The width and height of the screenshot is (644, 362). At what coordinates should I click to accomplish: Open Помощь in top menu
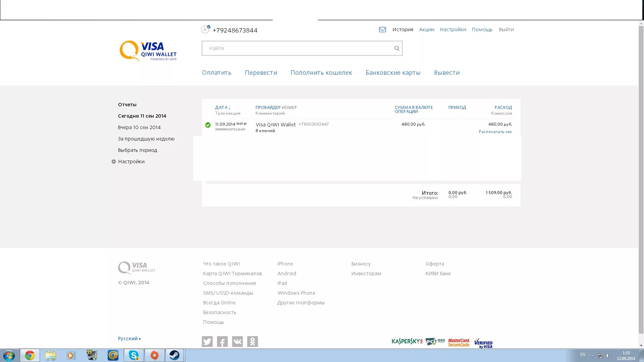coord(482,29)
